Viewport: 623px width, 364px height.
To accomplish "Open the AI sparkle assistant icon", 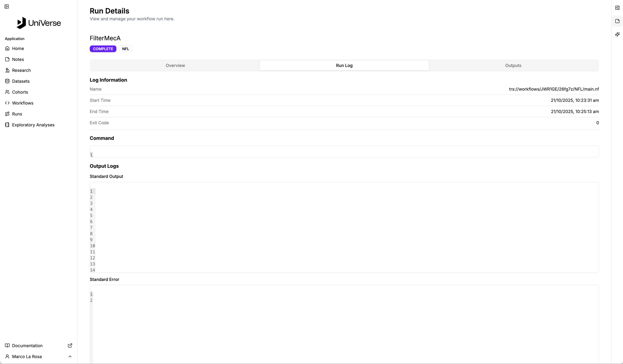I will click(617, 35).
